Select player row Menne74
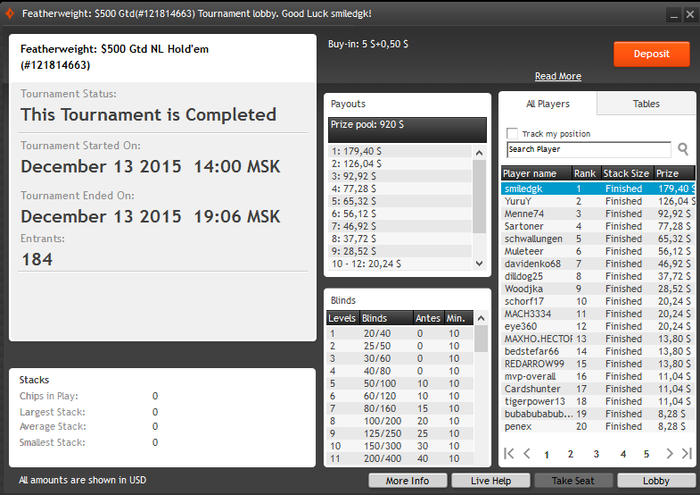 pos(598,213)
